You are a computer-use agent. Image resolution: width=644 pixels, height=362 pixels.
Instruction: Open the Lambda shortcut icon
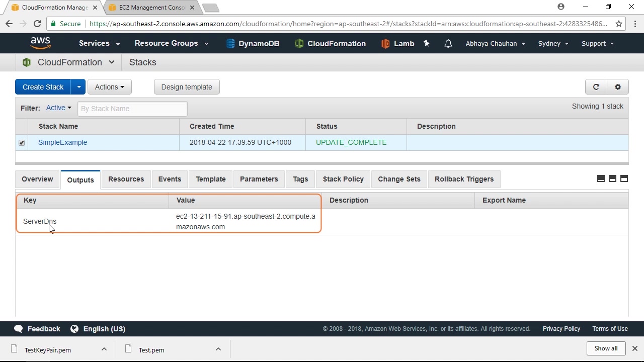(385, 44)
